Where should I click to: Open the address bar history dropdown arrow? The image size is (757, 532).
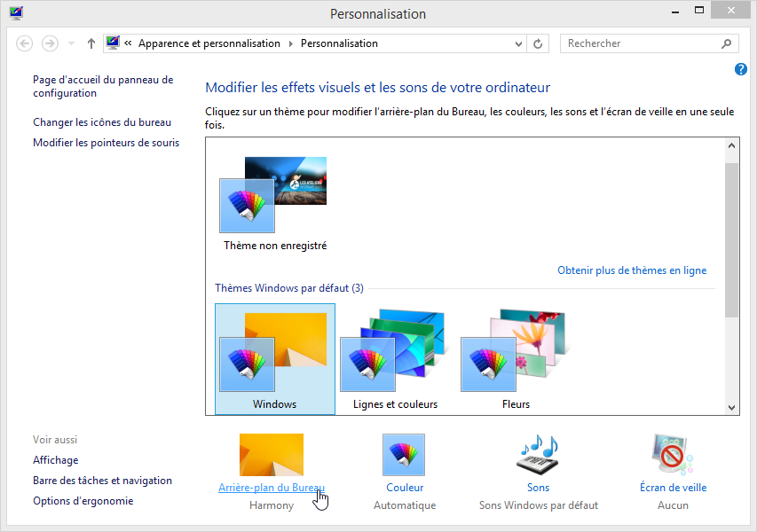point(518,44)
